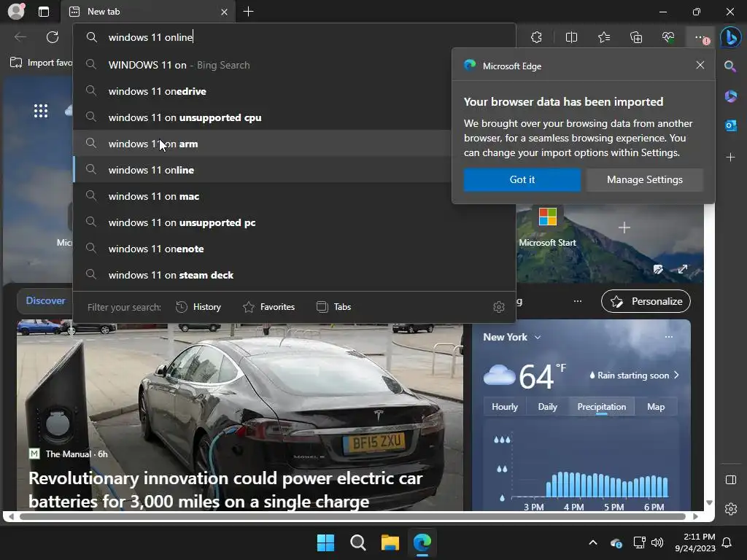Add a new quick link site plus
The image size is (747, 560).
(x=624, y=227)
